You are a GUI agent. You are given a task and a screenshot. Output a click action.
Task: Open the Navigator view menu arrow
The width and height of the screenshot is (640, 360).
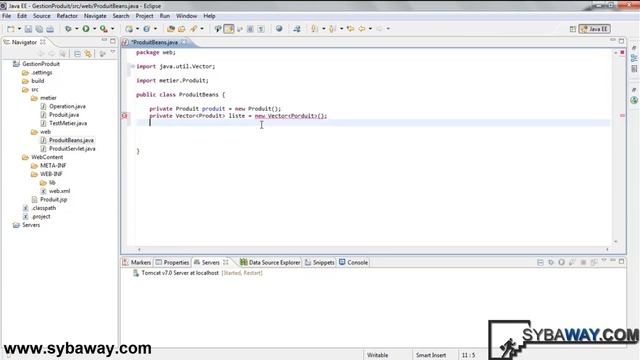(113, 53)
